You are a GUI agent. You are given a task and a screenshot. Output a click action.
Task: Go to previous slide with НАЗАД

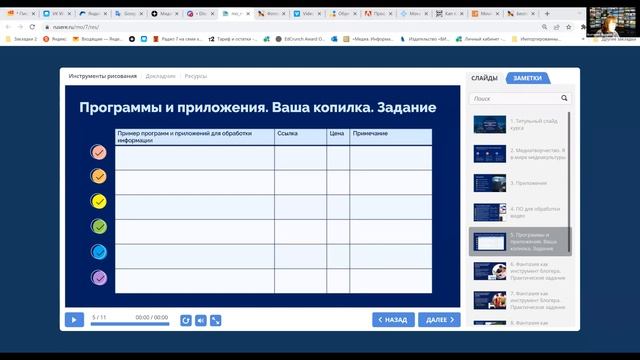(393, 320)
